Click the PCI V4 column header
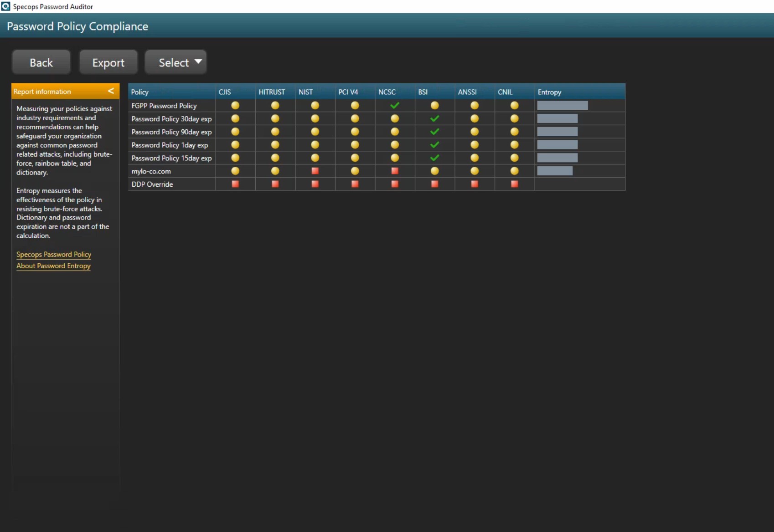Image resolution: width=774 pixels, height=532 pixels. (x=355, y=92)
